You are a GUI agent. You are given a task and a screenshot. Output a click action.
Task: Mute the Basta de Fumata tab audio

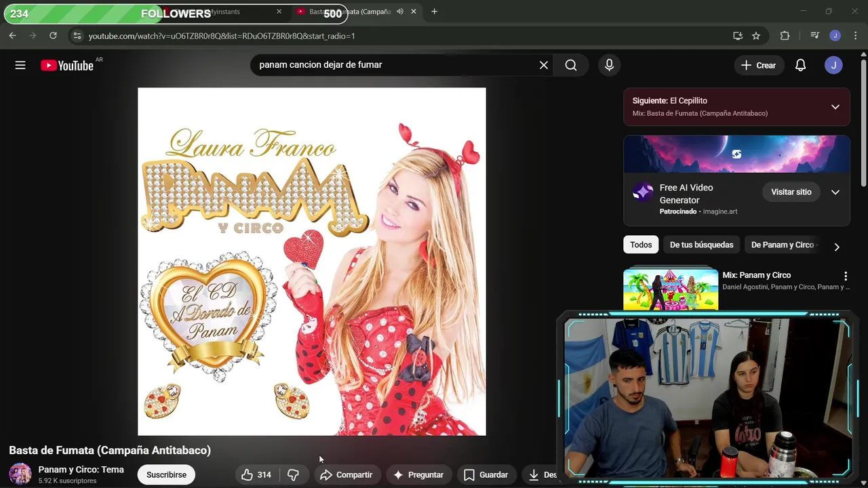pos(400,12)
